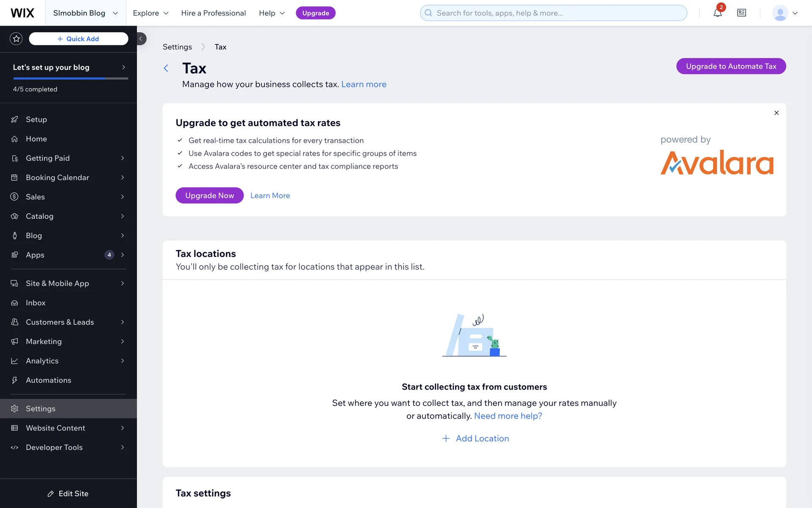Expand the Explore menu
This screenshot has height=508, width=812.
pos(151,13)
